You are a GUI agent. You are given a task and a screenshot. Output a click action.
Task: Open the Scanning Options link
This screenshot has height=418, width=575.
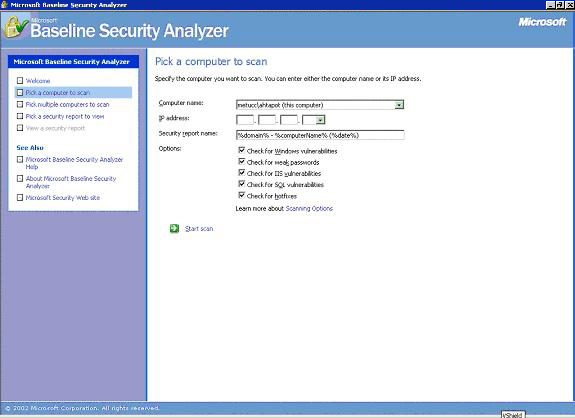(x=309, y=209)
